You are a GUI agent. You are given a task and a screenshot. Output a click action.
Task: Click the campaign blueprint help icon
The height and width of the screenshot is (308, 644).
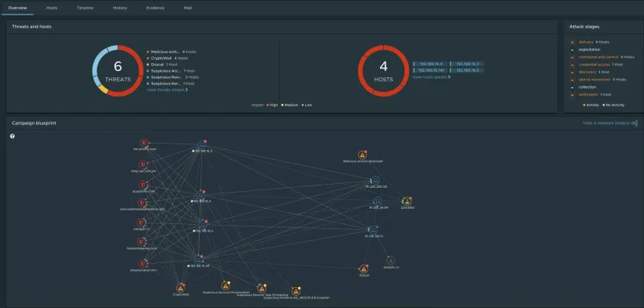(12, 136)
